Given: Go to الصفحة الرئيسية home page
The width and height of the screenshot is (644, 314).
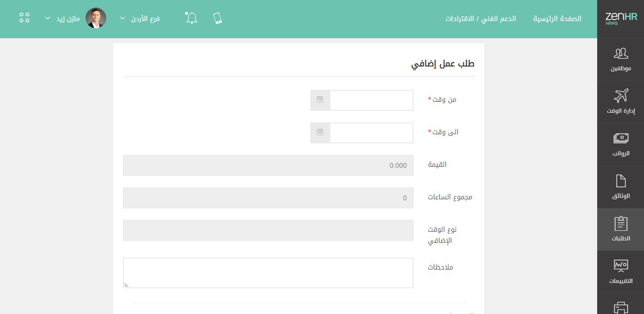Looking at the screenshot, I should [x=557, y=19].
